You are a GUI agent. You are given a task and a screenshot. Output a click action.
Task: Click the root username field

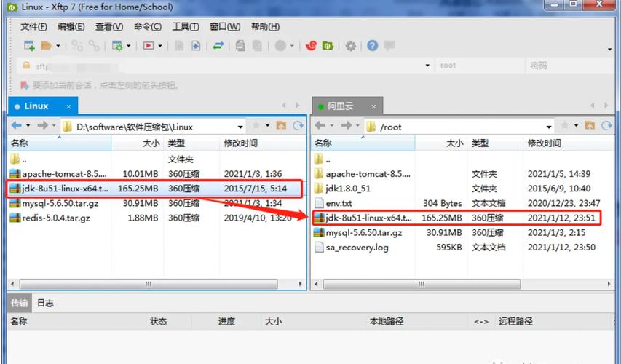click(480, 66)
